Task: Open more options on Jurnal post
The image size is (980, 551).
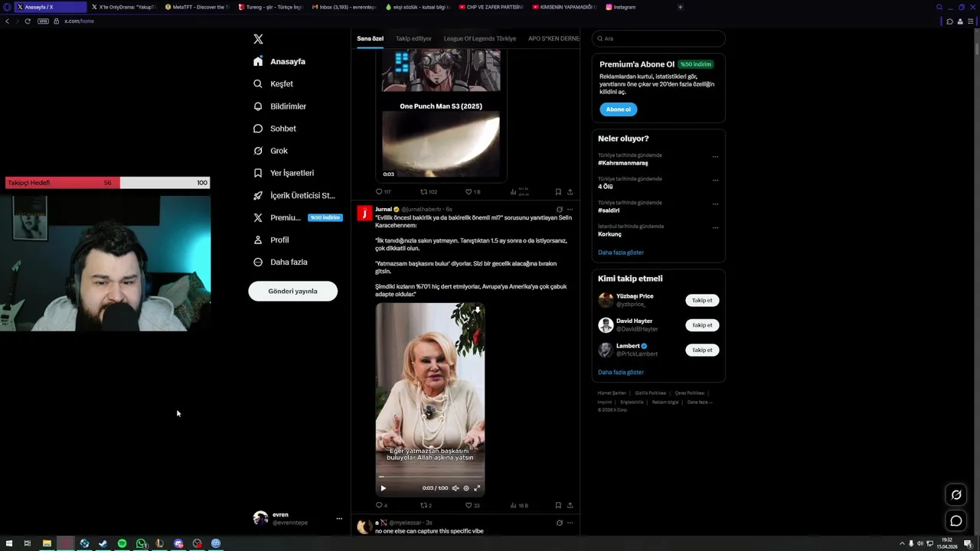Action: click(570, 210)
